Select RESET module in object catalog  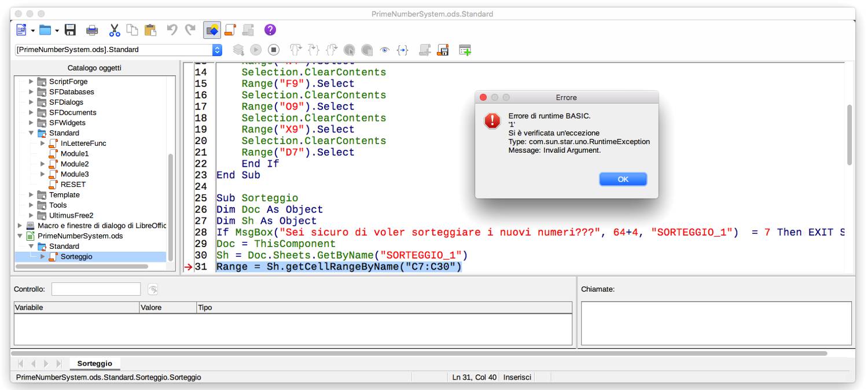pyautogui.click(x=73, y=185)
